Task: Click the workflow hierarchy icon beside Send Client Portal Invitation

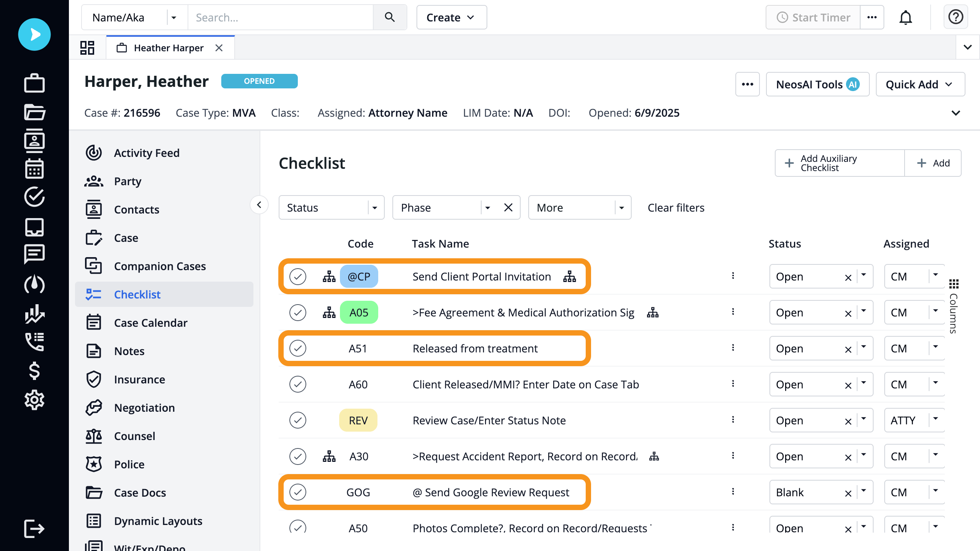Action: [x=570, y=276]
